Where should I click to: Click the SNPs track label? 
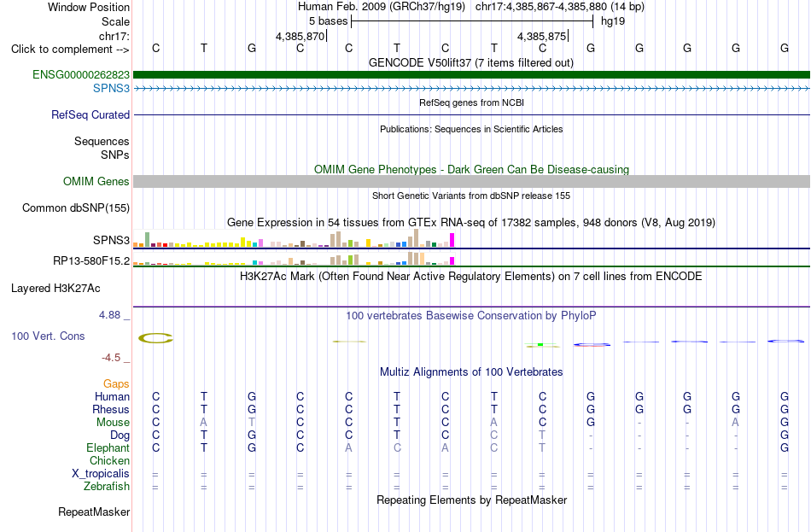click(x=115, y=155)
